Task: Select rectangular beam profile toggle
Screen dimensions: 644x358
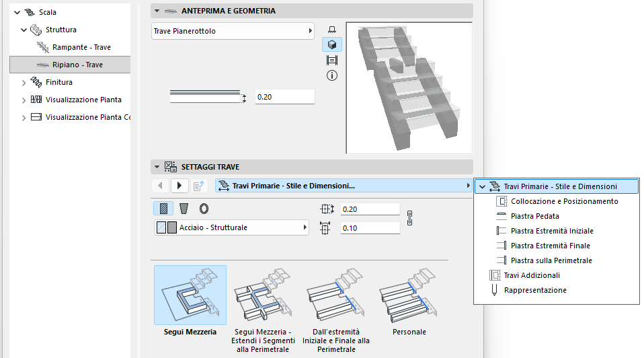Action: (x=163, y=209)
